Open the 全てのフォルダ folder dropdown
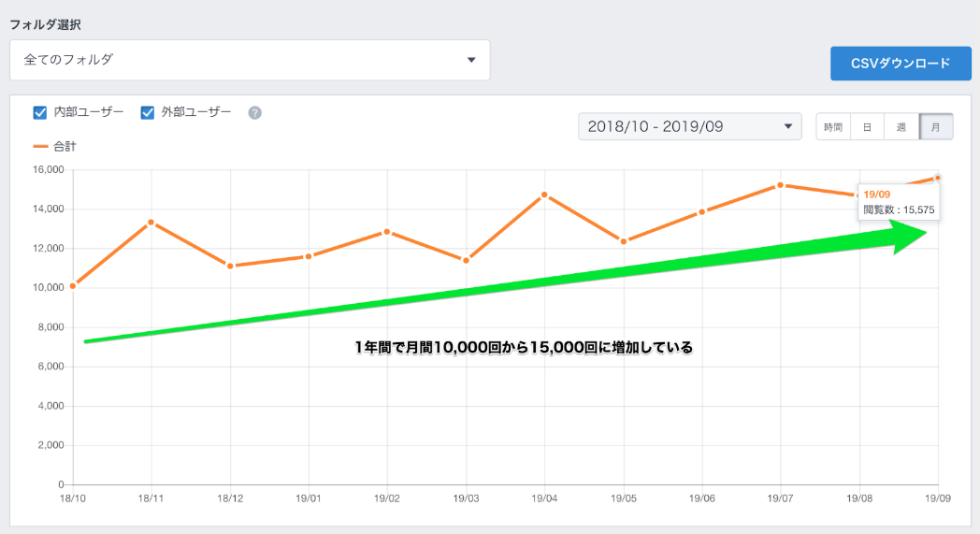This screenshot has height=534, width=980. point(250,61)
